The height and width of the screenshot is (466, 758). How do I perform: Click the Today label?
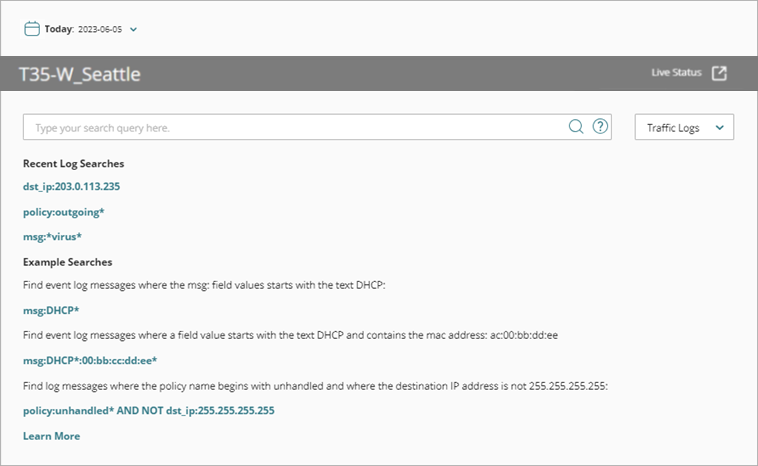point(59,29)
